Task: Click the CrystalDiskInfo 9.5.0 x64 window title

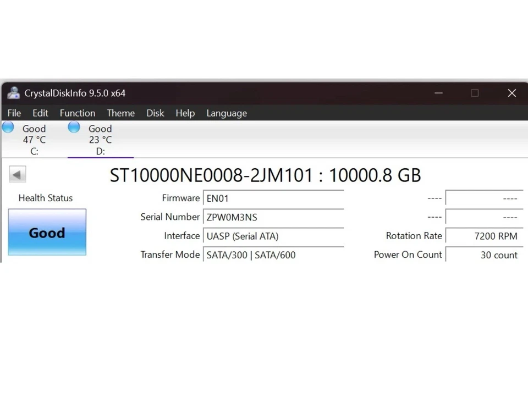Action: tap(75, 93)
